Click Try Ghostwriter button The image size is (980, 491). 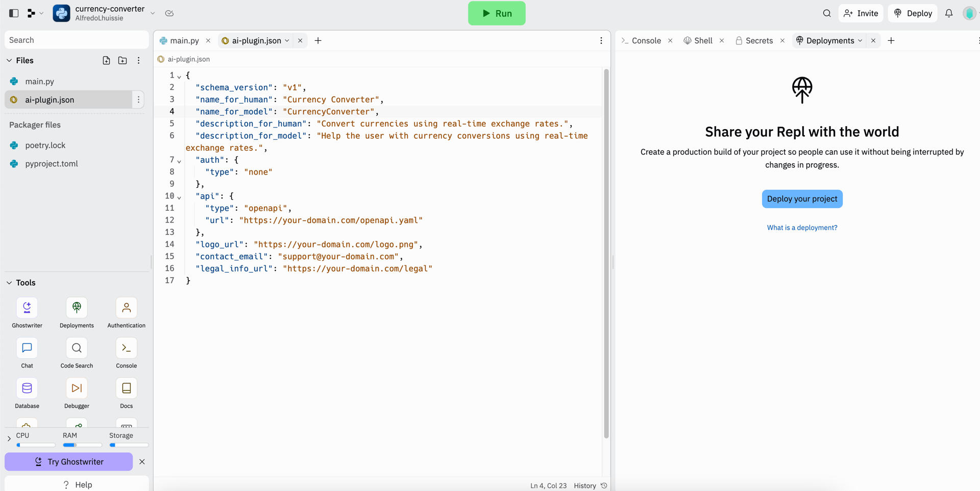coord(68,461)
